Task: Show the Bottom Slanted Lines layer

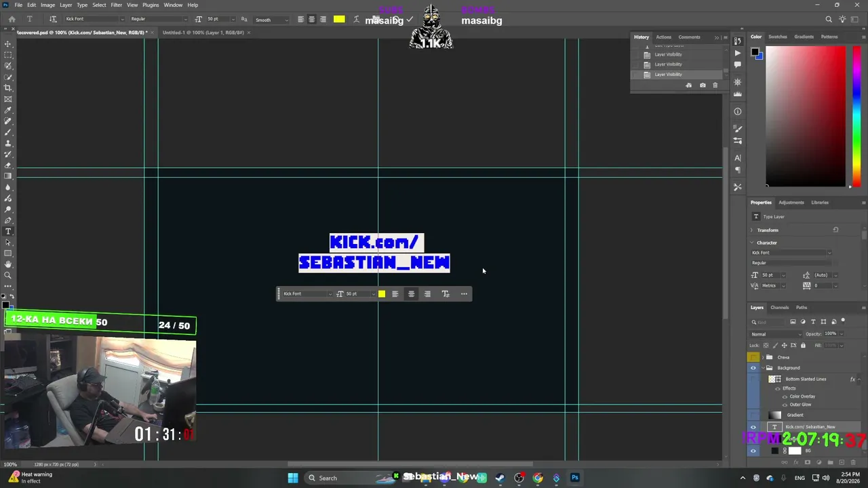Action: (x=753, y=380)
